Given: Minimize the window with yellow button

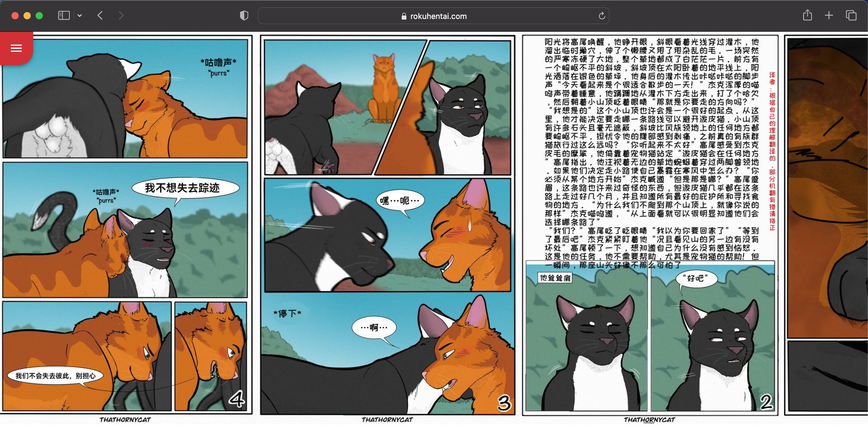Looking at the screenshot, I should pos(27,16).
